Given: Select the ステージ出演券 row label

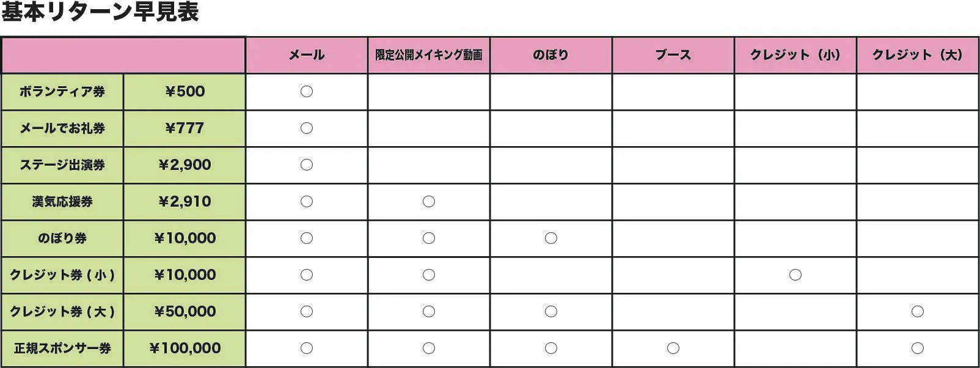Looking at the screenshot, I should [x=62, y=165].
